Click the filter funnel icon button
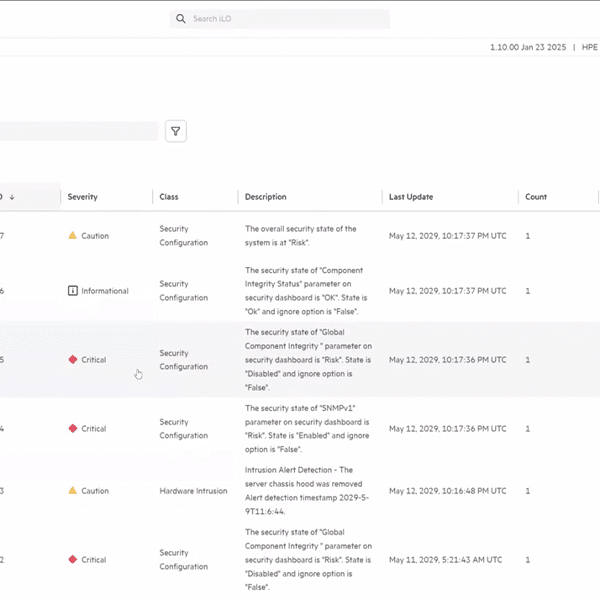This screenshot has height=600, width=600. click(176, 131)
